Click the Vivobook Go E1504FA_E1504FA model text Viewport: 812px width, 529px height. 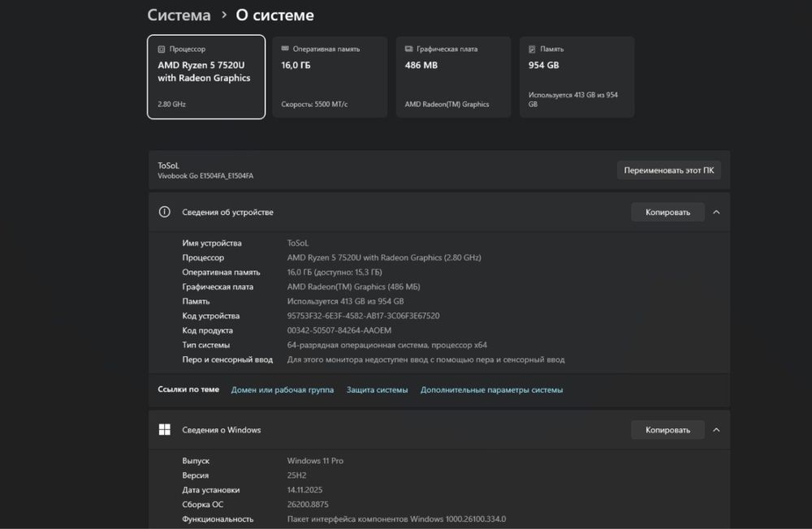[205, 176]
